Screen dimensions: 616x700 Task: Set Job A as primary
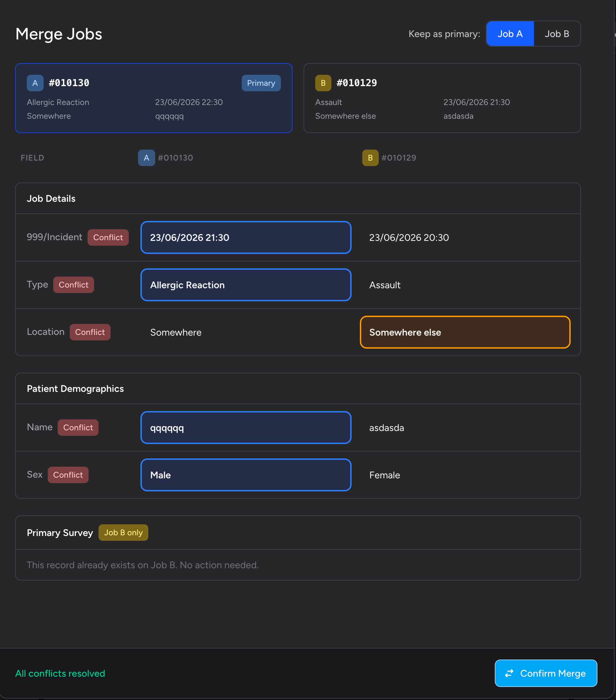510,34
